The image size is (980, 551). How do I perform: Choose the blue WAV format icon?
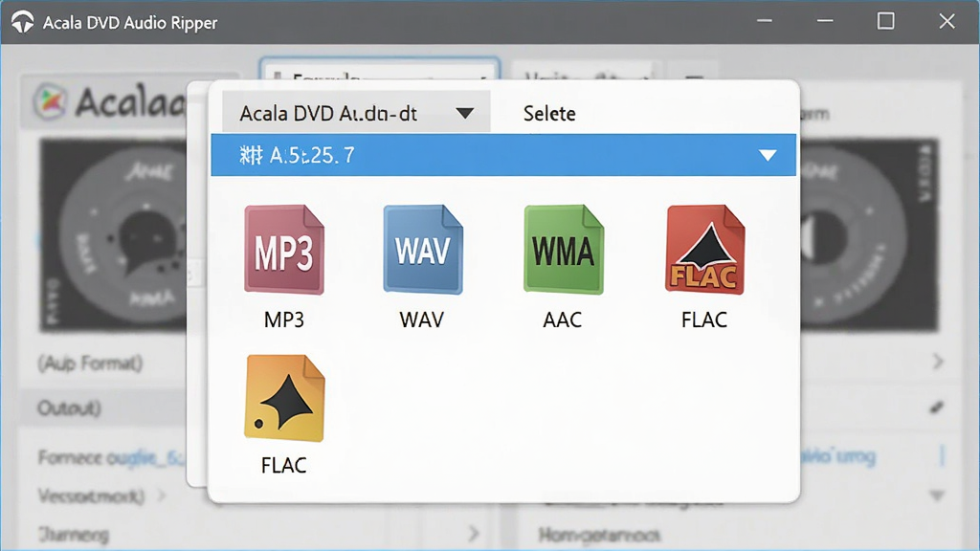[423, 250]
